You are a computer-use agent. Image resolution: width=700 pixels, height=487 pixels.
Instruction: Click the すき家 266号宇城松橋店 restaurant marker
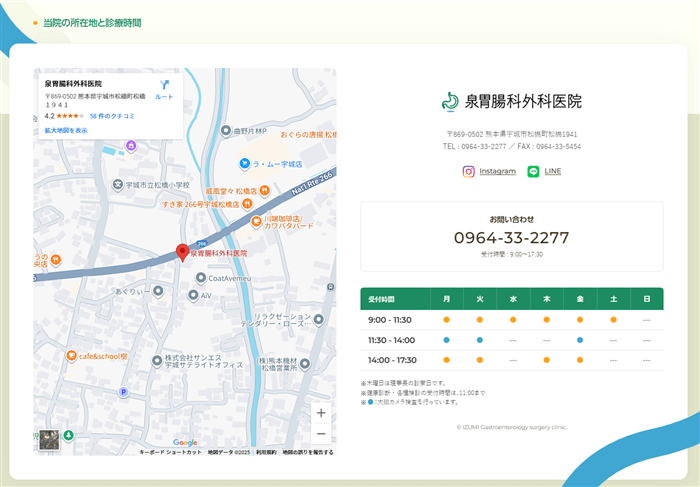pos(247,204)
